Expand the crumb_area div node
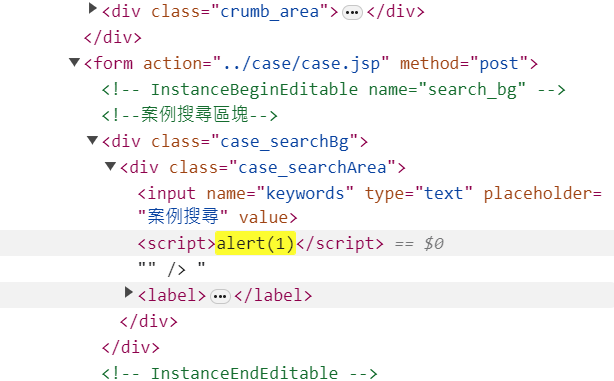Image resolution: width=614 pixels, height=381 pixels. coord(92,9)
